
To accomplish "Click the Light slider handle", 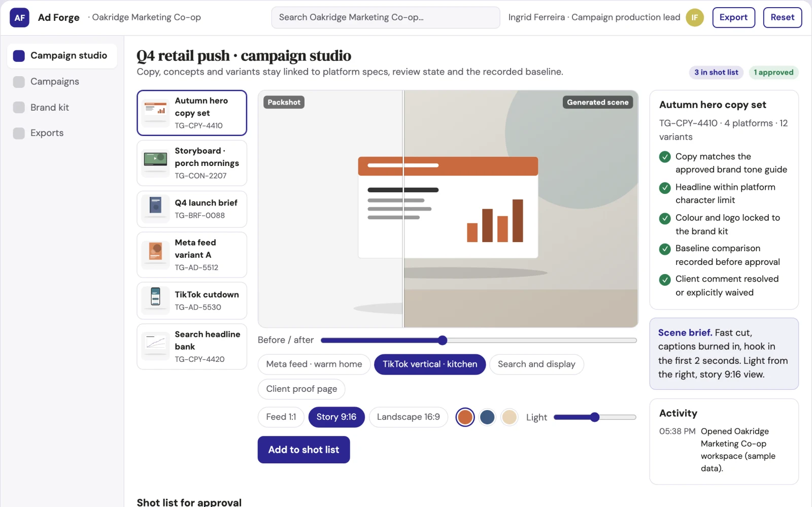I will click(x=595, y=417).
